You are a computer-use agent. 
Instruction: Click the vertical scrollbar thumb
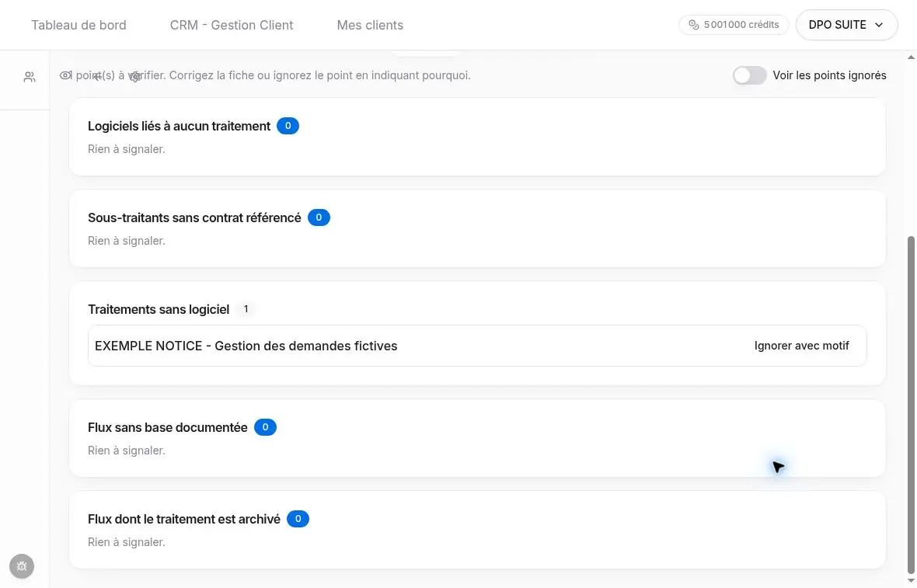(911, 405)
